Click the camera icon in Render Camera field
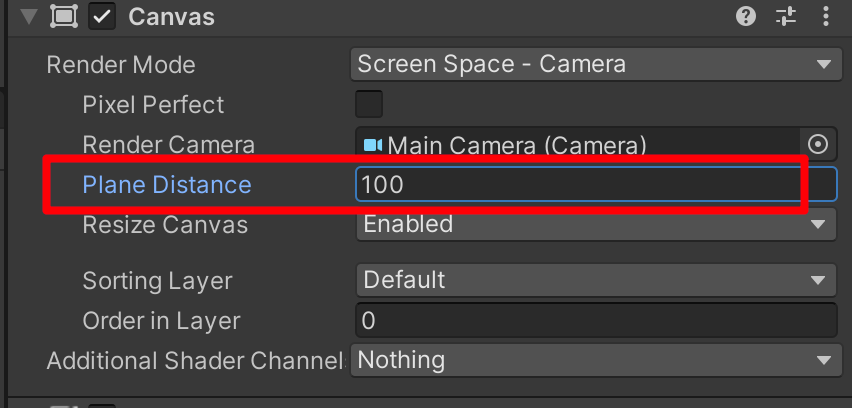 pos(372,145)
